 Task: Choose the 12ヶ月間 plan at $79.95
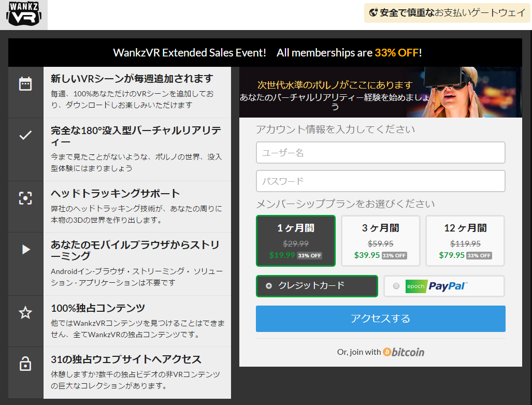[465, 240]
